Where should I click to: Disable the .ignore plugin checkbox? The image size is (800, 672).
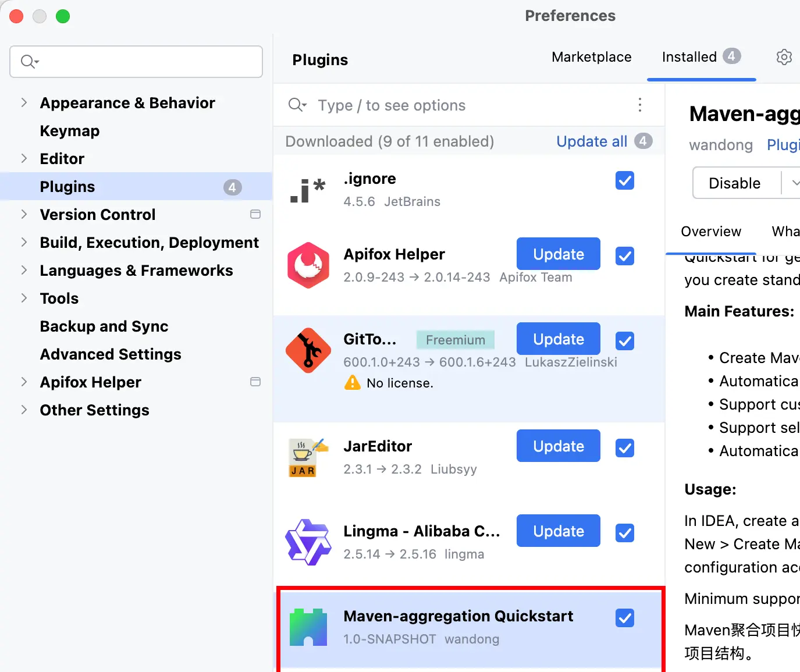click(x=625, y=180)
